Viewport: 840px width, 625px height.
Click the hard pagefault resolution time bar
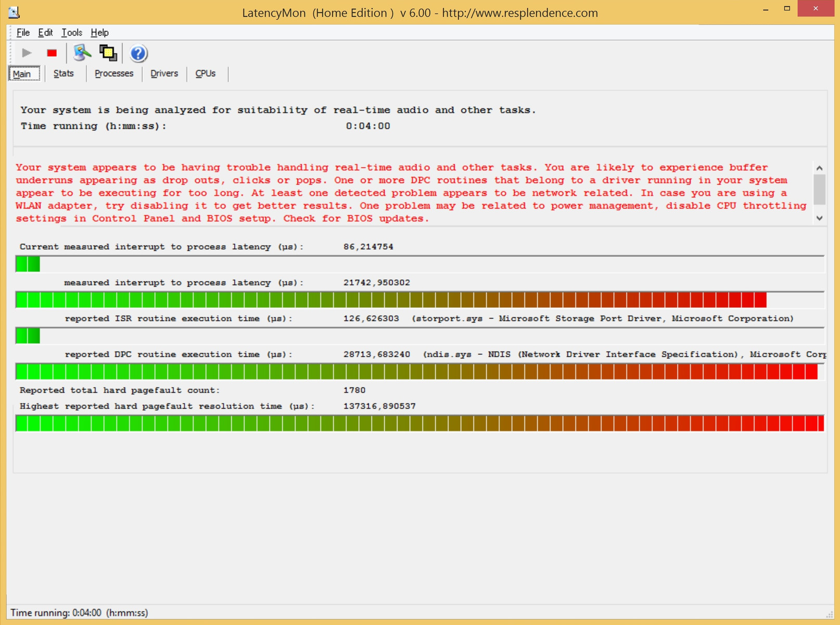419,423
